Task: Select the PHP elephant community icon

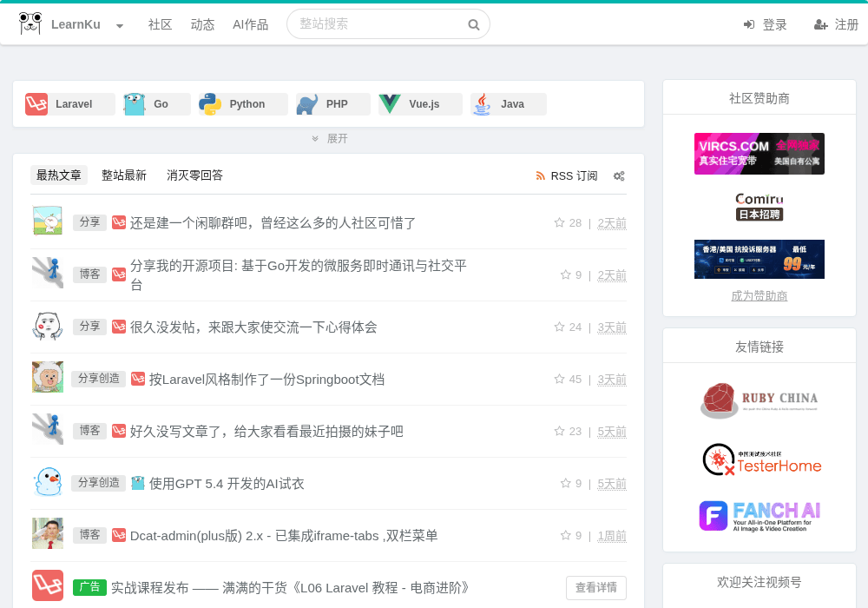Action: [x=307, y=104]
